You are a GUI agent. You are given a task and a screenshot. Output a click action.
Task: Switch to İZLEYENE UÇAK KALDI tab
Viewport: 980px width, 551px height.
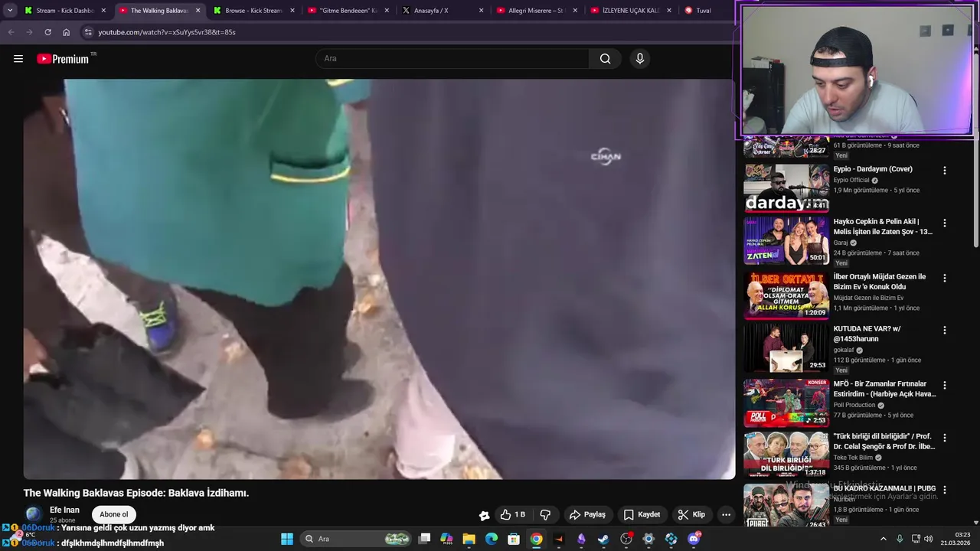pyautogui.click(x=631, y=11)
